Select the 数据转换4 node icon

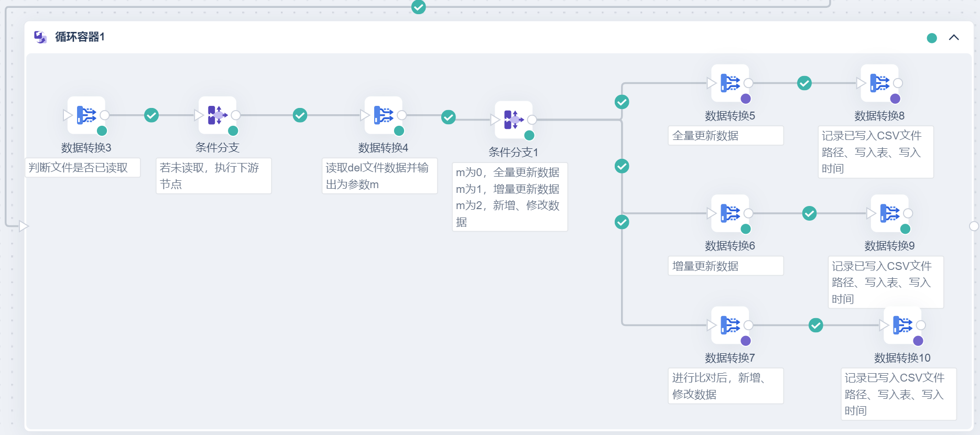click(x=383, y=115)
